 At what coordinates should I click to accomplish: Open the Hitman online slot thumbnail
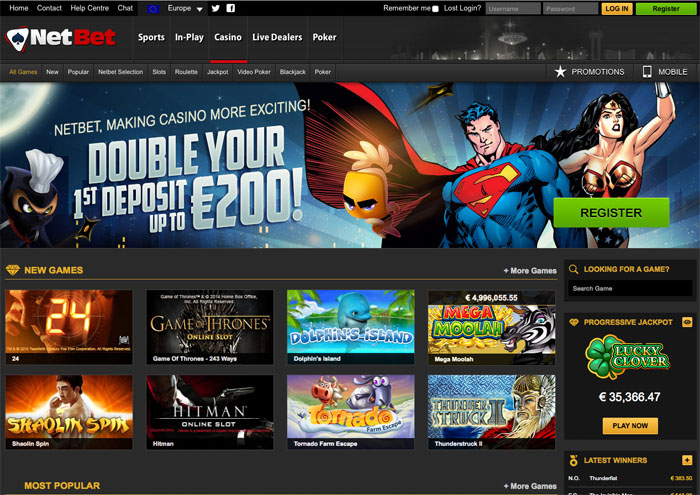(x=210, y=412)
